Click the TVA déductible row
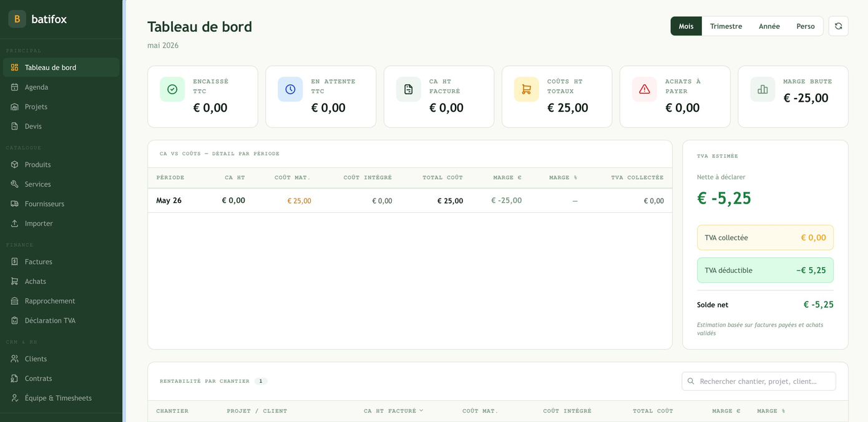The width and height of the screenshot is (868, 422). (765, 270)
